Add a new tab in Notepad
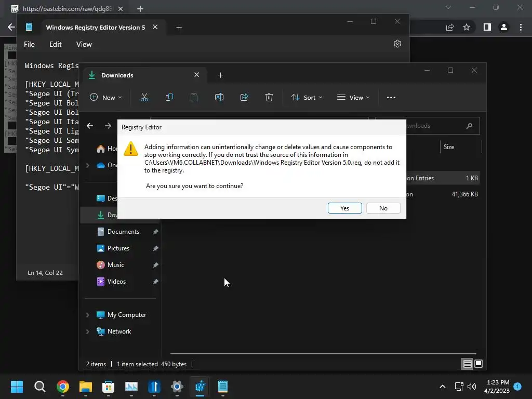 [x=179, y=28]
